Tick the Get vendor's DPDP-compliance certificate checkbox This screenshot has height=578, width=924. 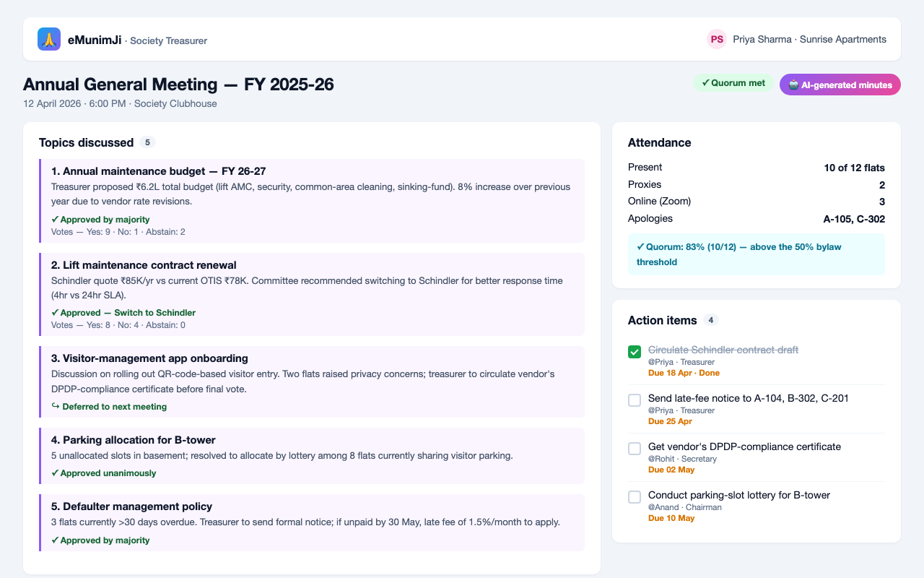(x=635, y=449)
